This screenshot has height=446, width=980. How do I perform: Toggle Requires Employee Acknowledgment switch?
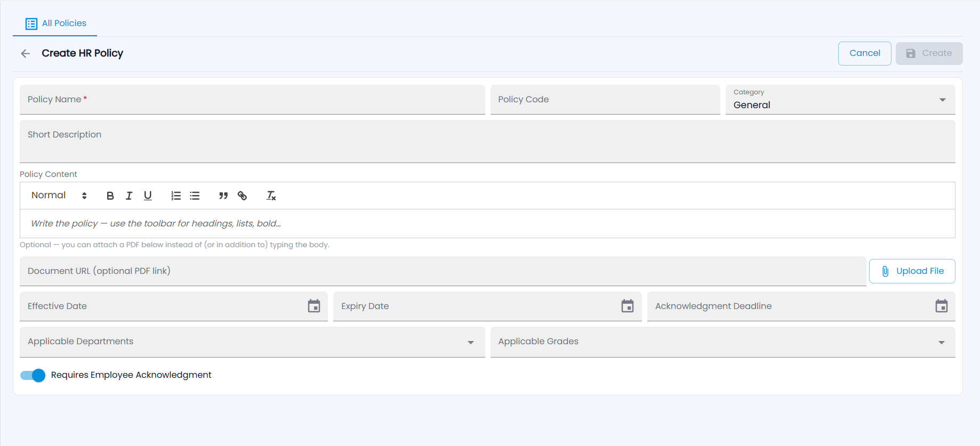(33, 375)
